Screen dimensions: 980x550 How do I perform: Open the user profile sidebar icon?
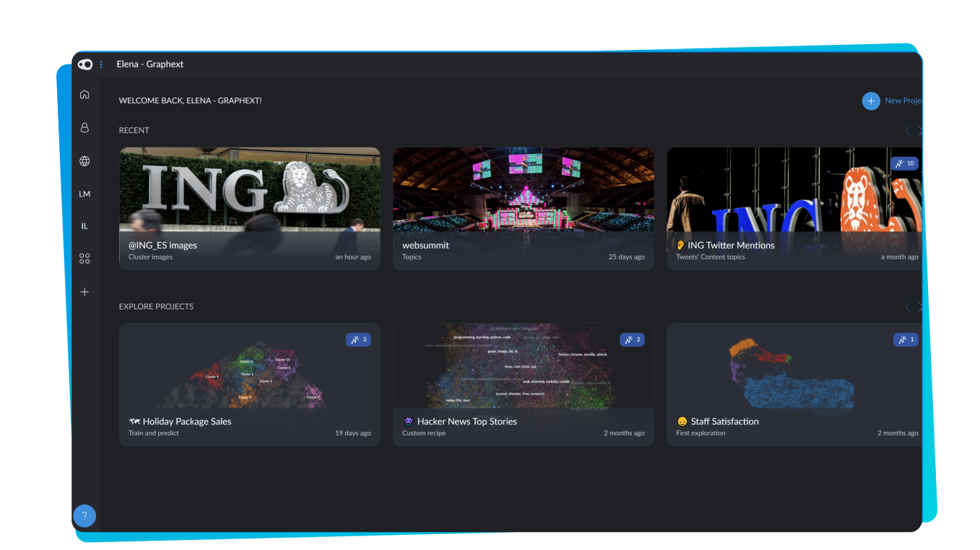click(x=84, y=127)
